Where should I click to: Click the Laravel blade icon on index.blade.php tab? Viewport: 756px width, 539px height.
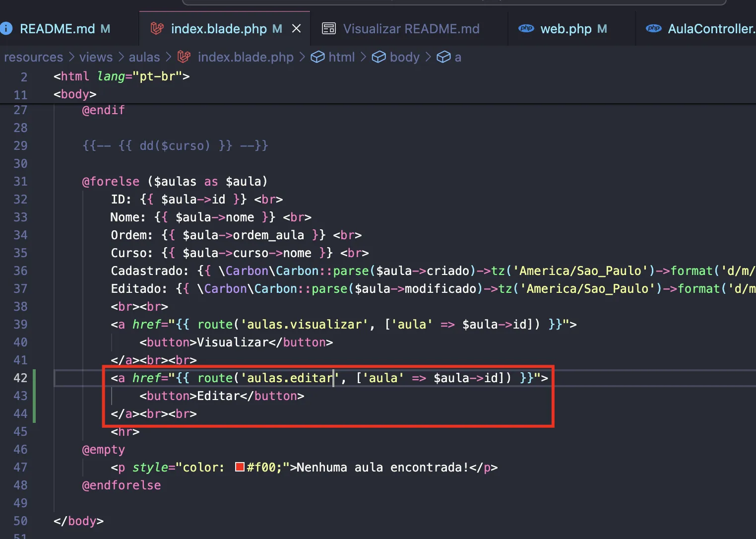coord(157,29)
